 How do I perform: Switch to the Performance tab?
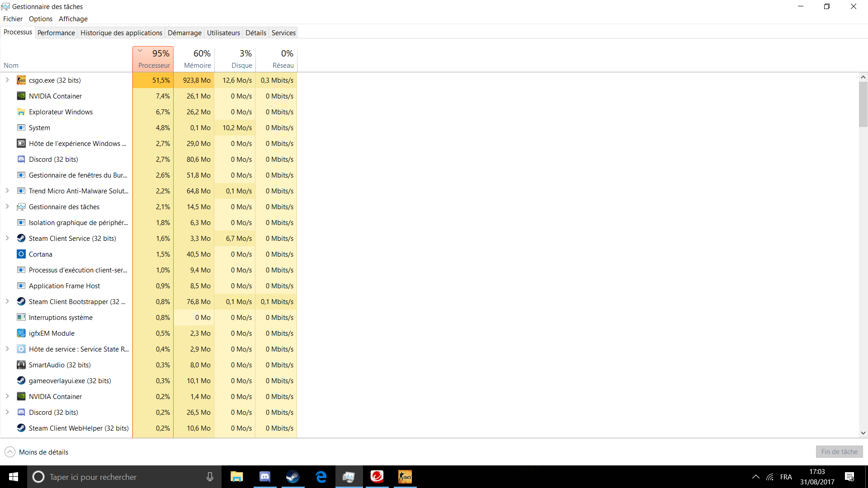(56, 33)
